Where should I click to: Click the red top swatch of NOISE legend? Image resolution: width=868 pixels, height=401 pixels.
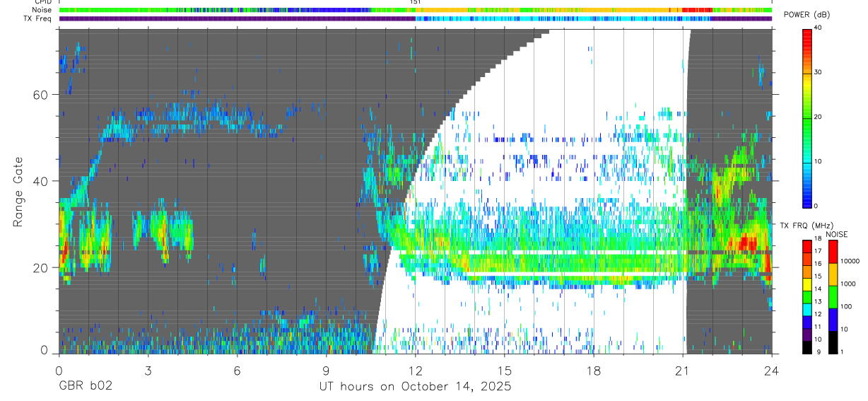833,252
